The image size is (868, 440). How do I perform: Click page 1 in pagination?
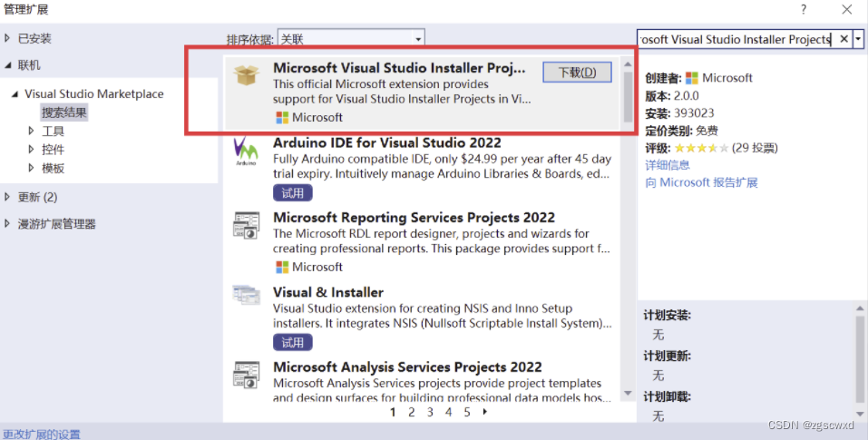(393, 412)
